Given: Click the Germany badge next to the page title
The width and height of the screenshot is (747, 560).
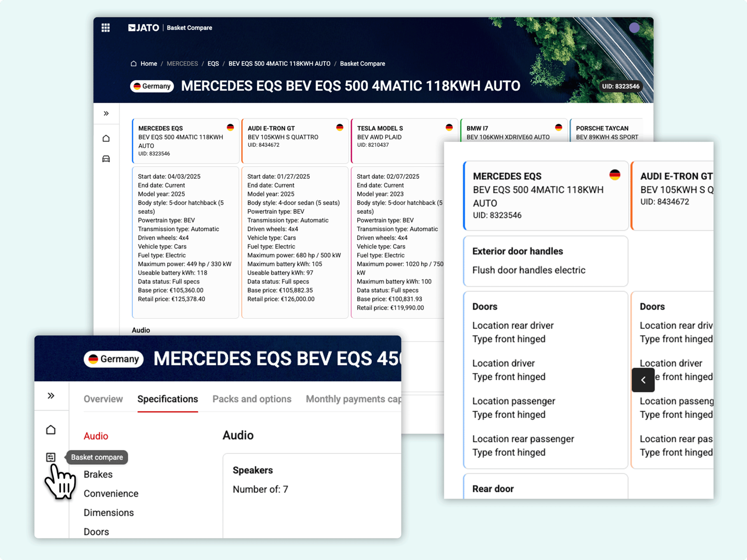Looking at the screenshot, I should coord(151,86).
